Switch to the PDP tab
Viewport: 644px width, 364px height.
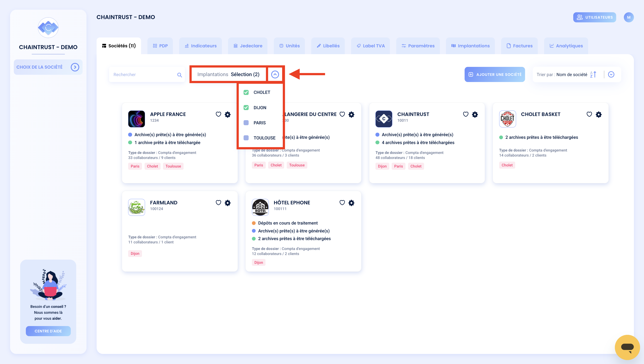(x=160, y=46)
